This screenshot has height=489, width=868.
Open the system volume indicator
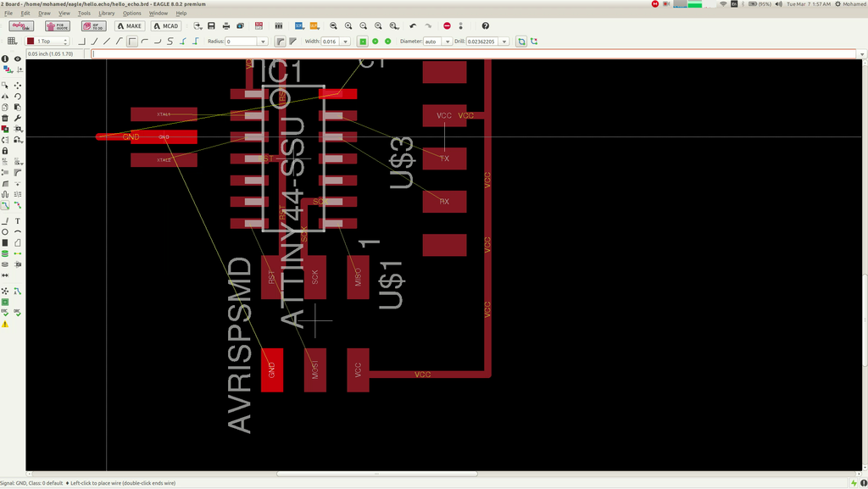tap(778, 4)
